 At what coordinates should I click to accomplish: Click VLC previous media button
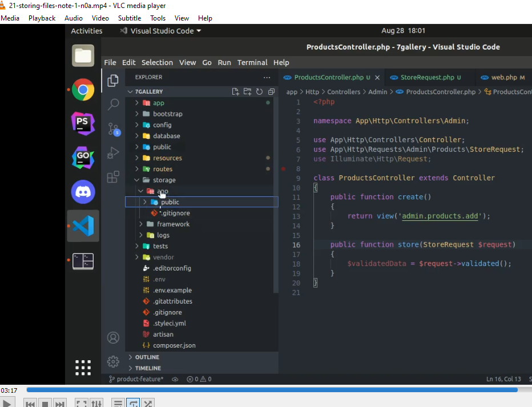pyautogui.click(x=30, y=404)
